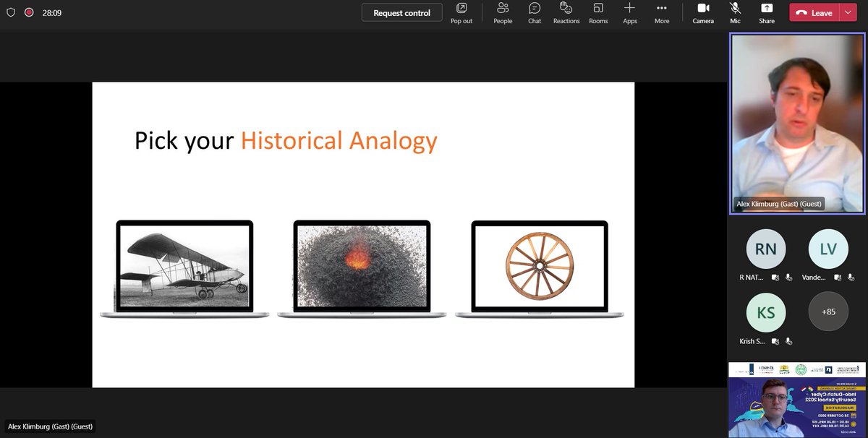Click the presenter name label at bottom left
The image size is (868, 438).
pos(51,426)
